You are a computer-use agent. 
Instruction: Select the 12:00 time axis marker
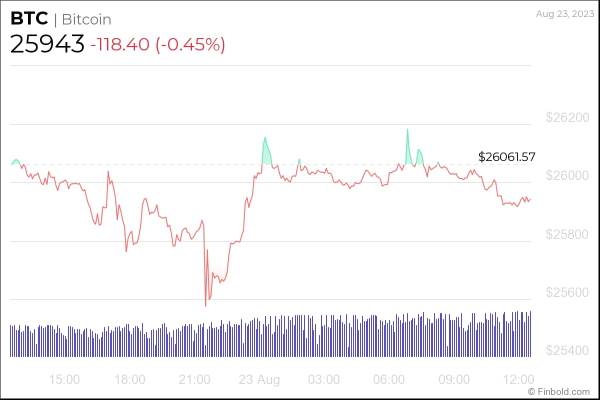(x=518, y=380)
